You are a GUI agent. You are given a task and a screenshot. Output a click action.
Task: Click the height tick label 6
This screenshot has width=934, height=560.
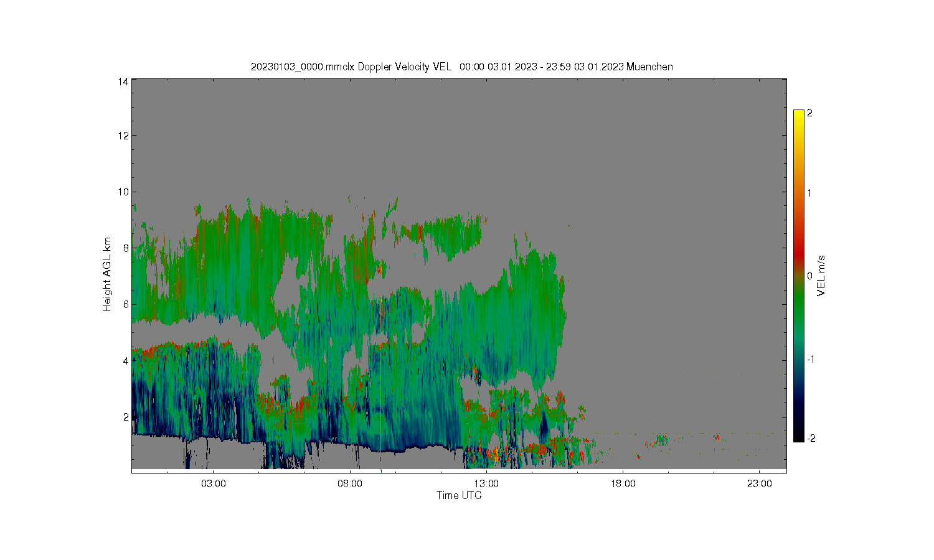tap(126, 304)
